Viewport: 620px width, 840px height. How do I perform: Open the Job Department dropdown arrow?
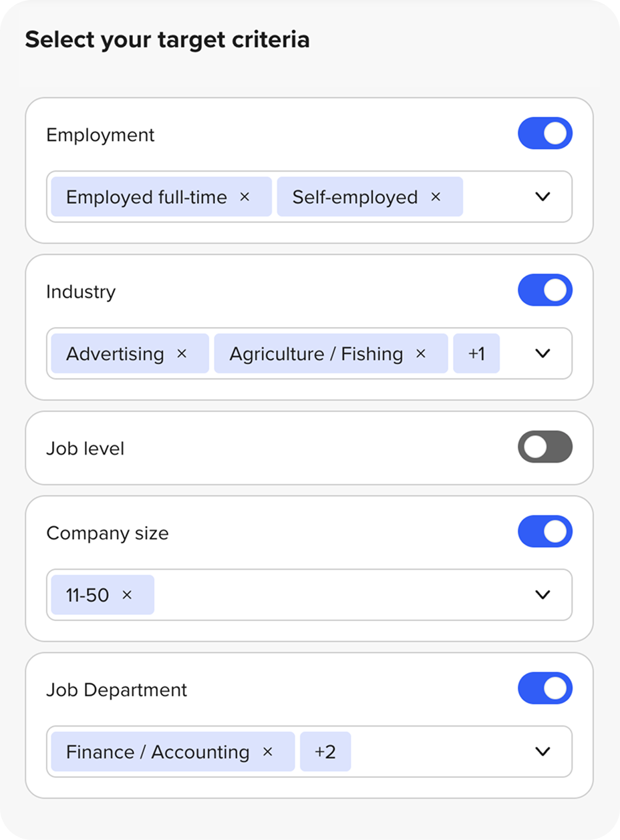click(x=542, y=752)
